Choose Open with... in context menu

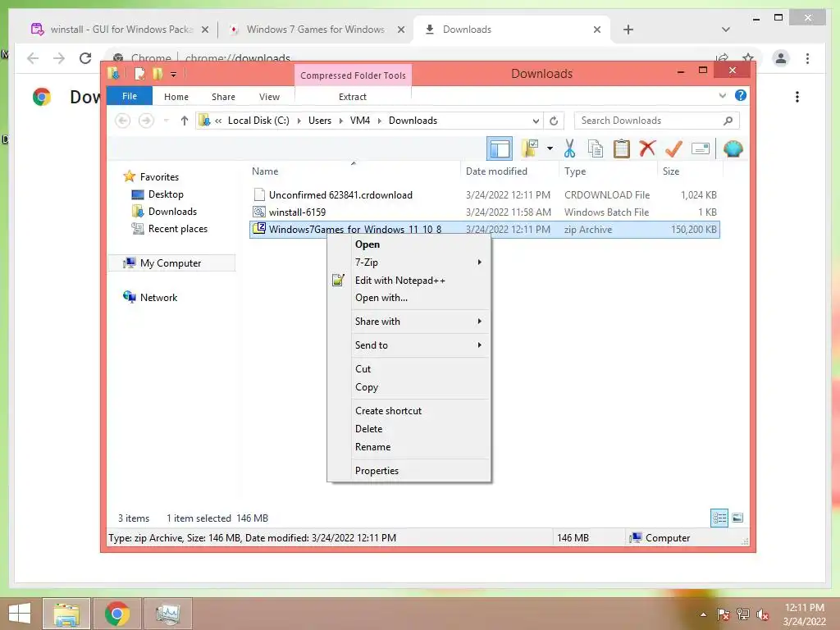(x=409, y=298)
